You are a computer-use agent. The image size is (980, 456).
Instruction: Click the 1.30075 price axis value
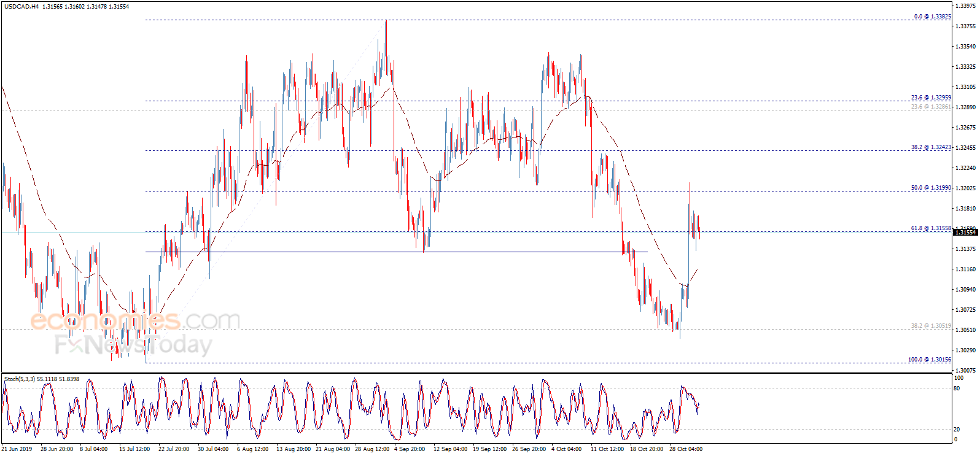(966, 371)
